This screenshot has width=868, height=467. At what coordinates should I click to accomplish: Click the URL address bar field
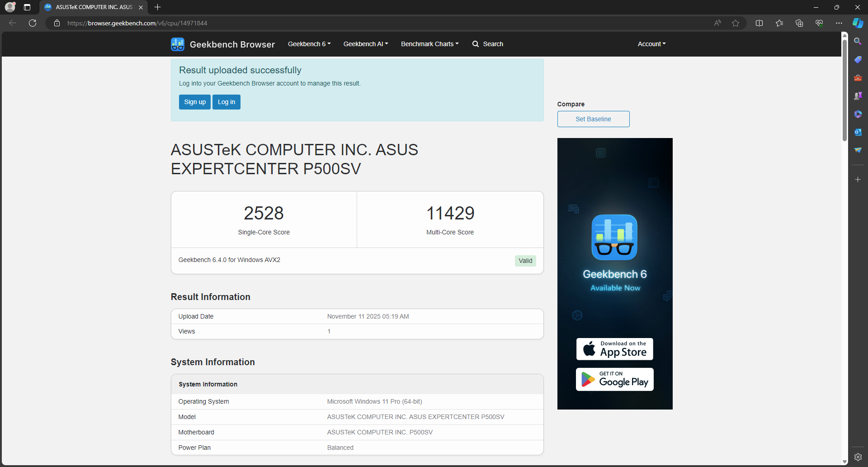pos(362,23)
